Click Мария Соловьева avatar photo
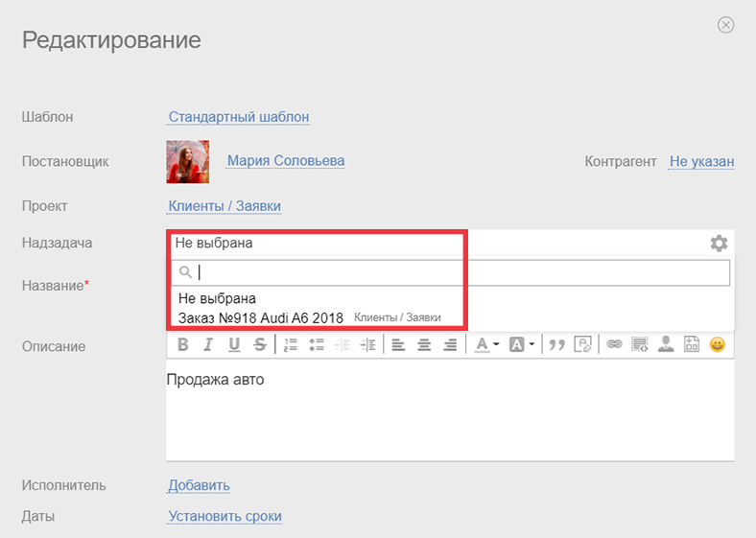The width and height of the screenshot is (756, 538). pos(187,161)
